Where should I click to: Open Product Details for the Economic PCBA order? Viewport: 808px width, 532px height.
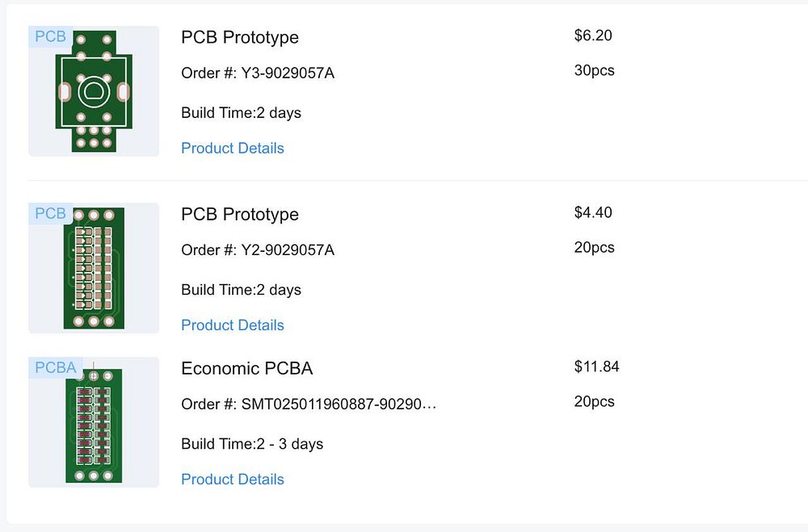(x=233, y=479)
